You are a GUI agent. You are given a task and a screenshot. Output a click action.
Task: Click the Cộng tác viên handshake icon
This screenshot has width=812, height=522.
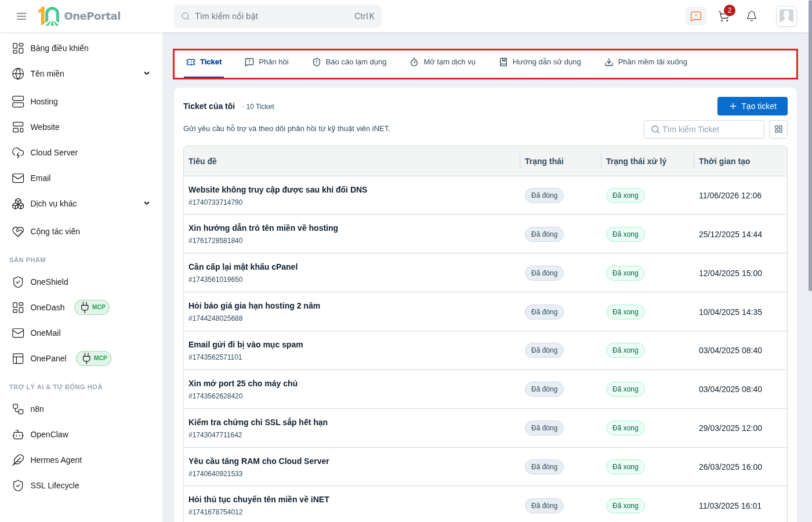click(18, 231)
